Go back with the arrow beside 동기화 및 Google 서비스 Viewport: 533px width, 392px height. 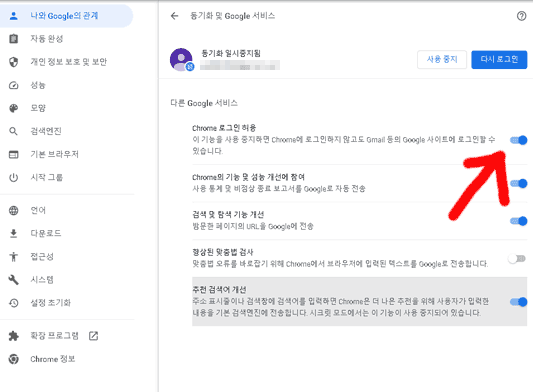(x=174, y=16)
